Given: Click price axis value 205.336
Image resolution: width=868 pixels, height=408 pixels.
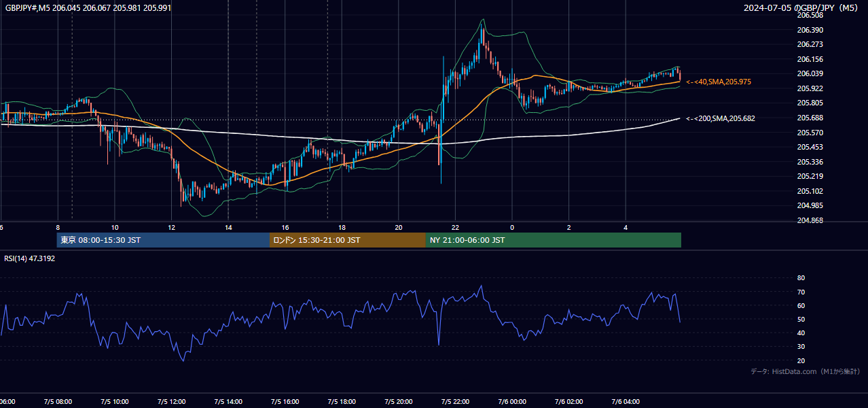Looking at the screenshot, I should pos(810,162).
